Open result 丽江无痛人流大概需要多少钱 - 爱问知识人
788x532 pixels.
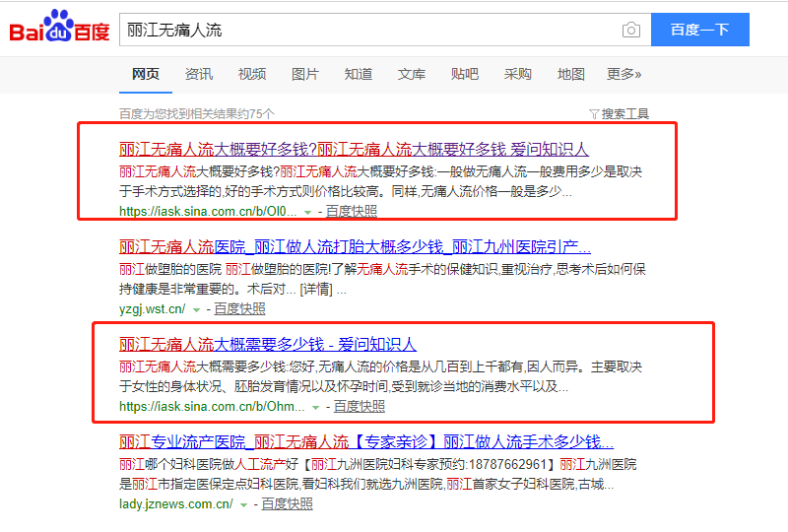coord(268,344)
